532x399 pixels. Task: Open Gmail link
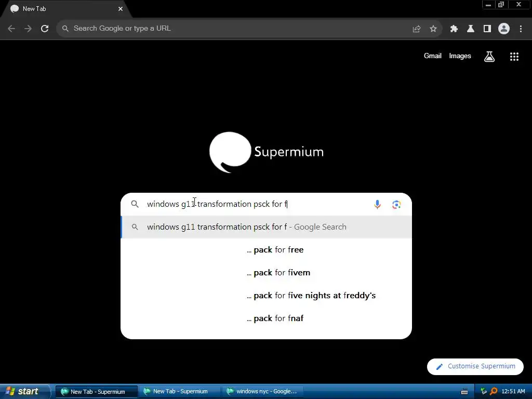[x=433, y=56]
